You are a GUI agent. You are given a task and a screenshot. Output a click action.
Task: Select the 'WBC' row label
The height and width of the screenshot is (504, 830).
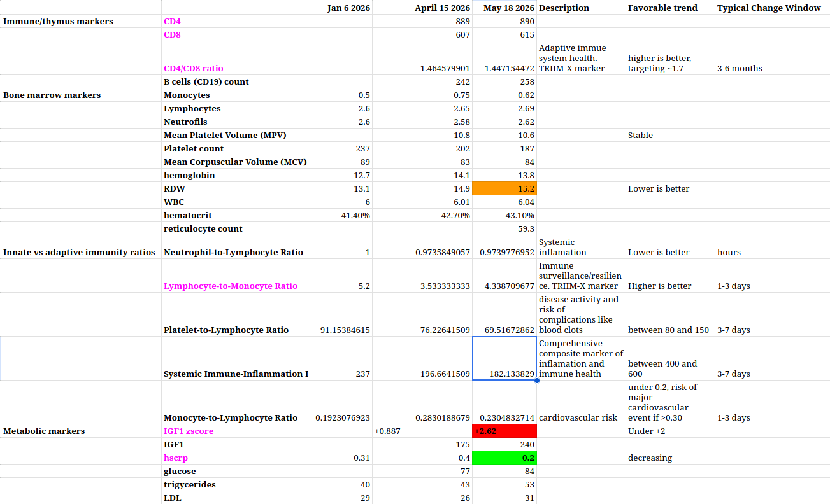(234, 202)
